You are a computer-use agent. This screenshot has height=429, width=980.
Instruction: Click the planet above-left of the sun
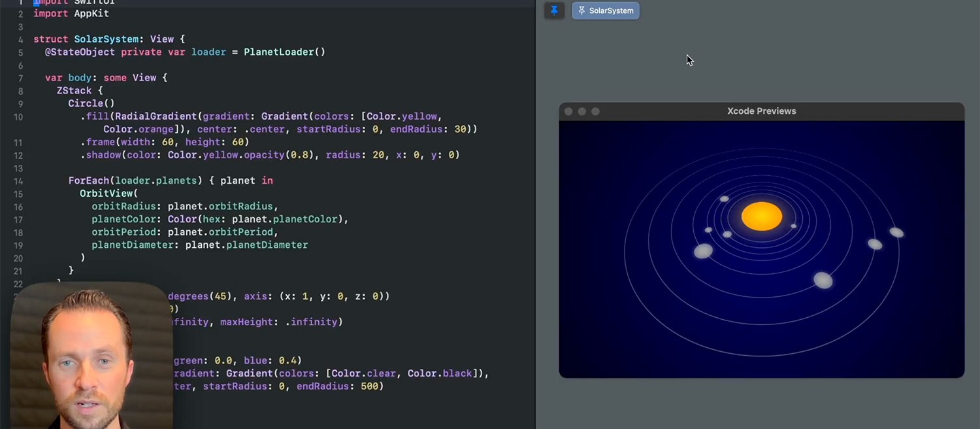pos(724,199)
